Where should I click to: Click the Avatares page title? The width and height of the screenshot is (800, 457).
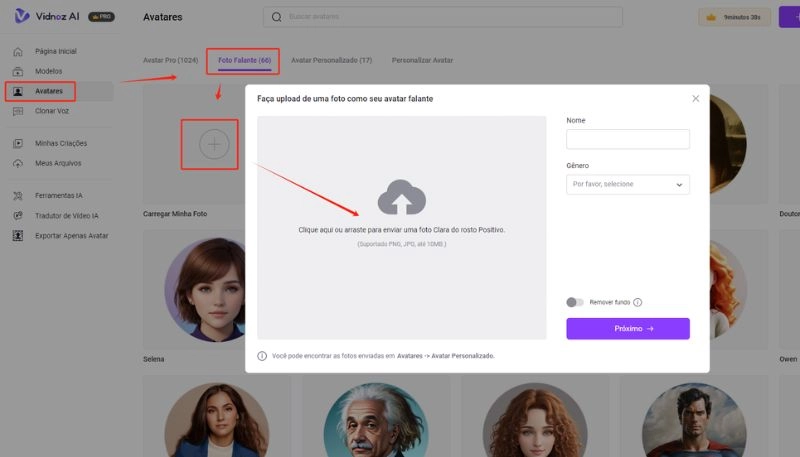tap(163, 17)
